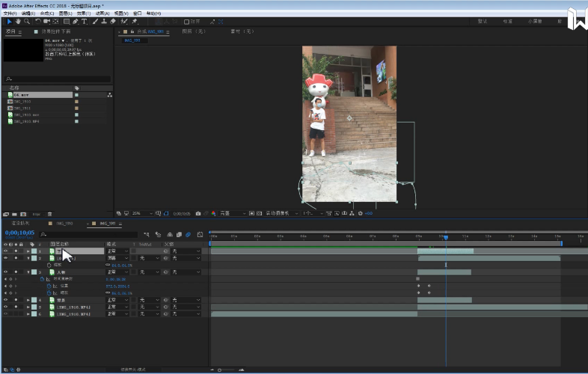Click current timecode 0;00;10;05 in timeline
The image size is (588, 374).
click(19, 233)
